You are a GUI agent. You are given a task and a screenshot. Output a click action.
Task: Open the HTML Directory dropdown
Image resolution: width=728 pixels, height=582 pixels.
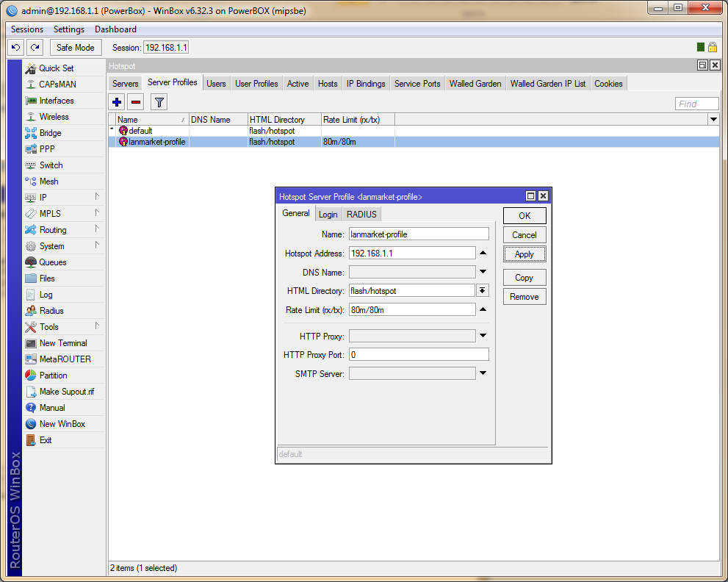pos(483,291)
